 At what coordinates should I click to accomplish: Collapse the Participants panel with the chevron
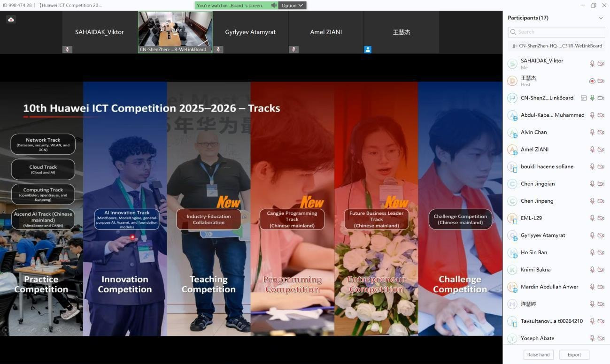pyautogui.click(x=601, y=18)
